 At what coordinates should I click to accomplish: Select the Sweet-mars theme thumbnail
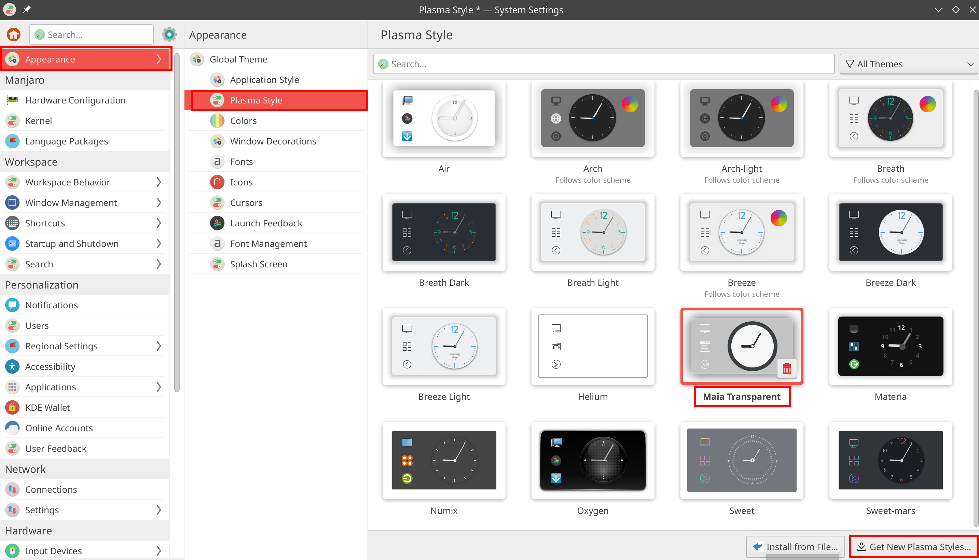[x=891, y=460]
